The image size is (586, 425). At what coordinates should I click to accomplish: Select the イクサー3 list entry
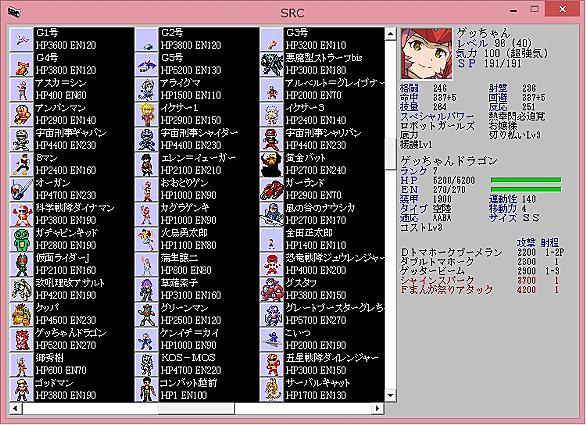point(322,114)
